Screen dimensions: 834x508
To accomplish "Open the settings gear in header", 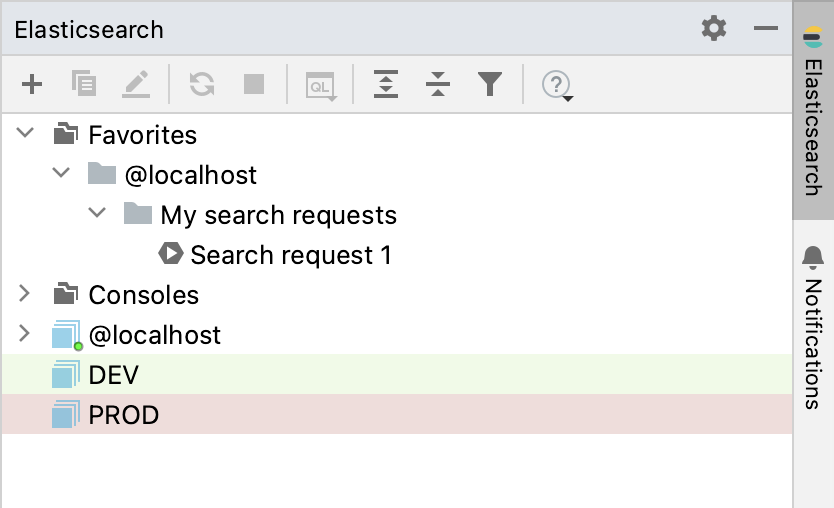I will pos(714,28).
